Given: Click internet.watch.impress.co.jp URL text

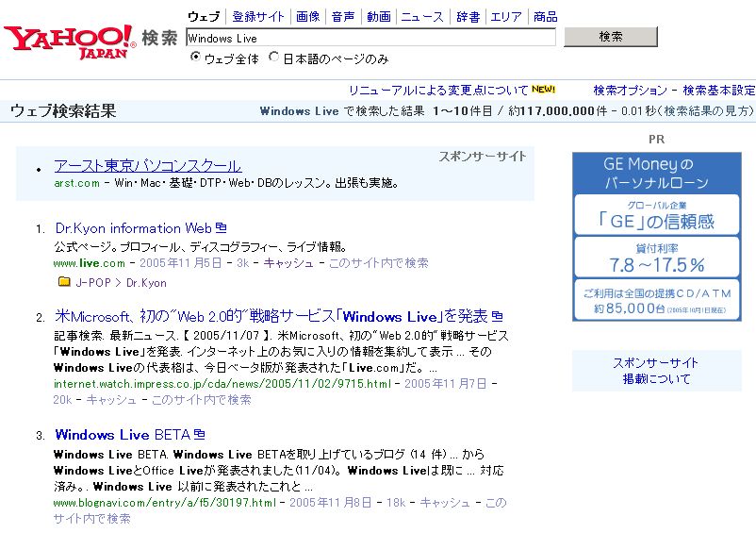Looking at the screenshot, I should 222,384.
